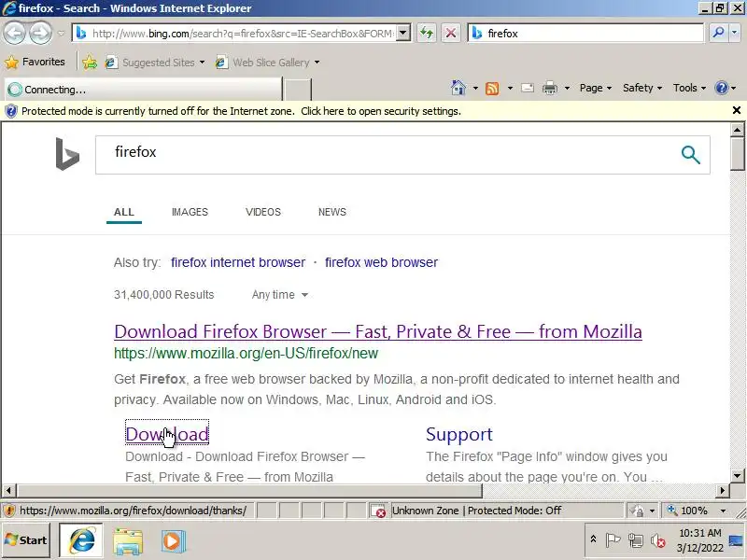The width and height of the screenshot is (747, 560).
Task: Click the Protected mode information bar message
Action: 241,111
